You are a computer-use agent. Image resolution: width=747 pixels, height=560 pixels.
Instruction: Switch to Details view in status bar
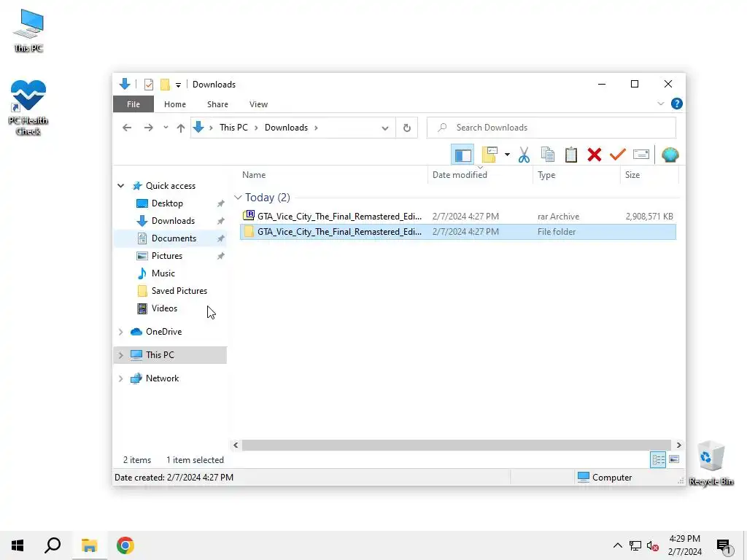658,459
